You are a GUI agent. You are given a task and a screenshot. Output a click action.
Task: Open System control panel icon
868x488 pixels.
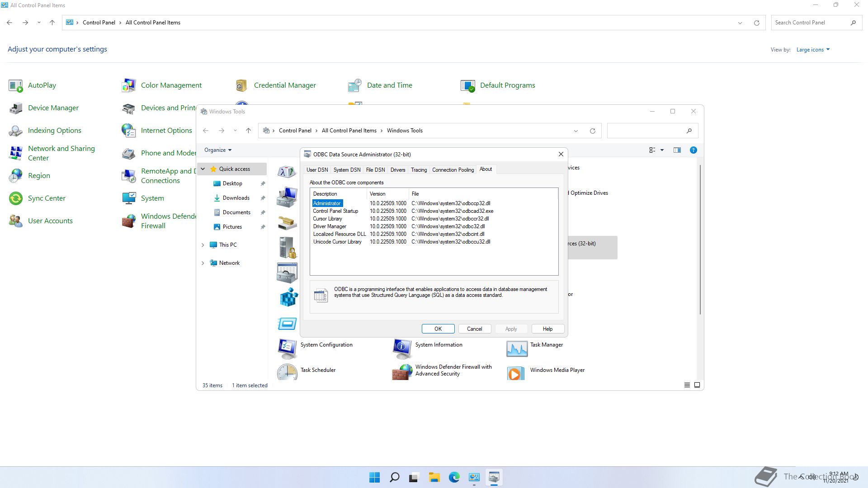pos(129,198)
